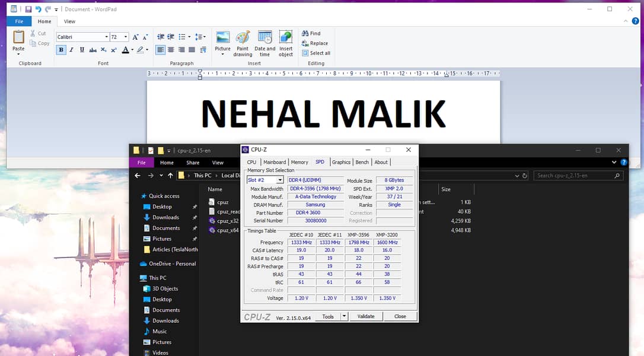
Task: Open the Calibri font family dropdown
Action: pos(106,37)
